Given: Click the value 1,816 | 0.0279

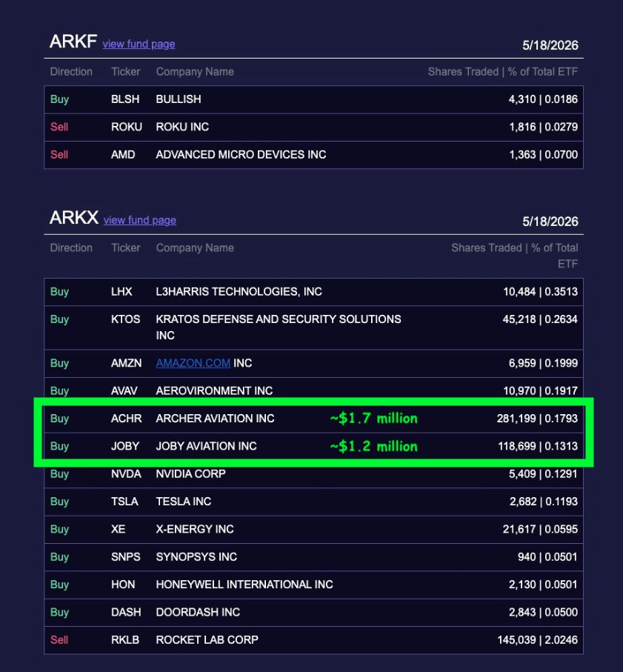Looking at the screenshot, I should coord(543,127).
